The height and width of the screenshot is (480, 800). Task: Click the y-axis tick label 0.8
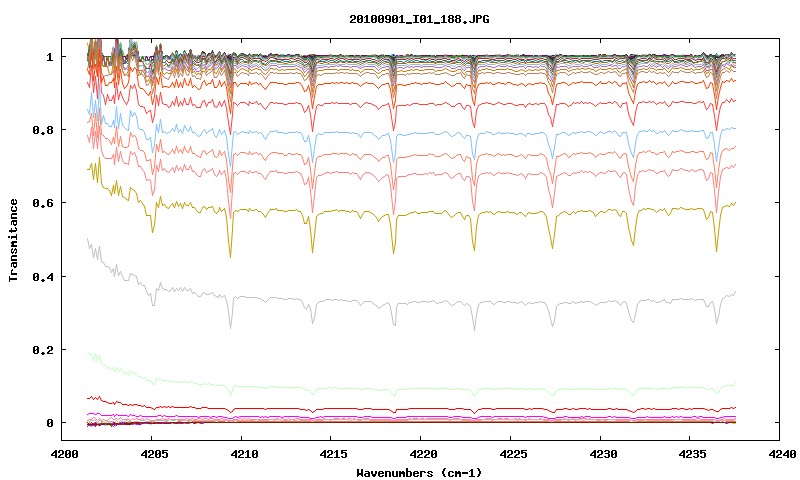[43, 130]
